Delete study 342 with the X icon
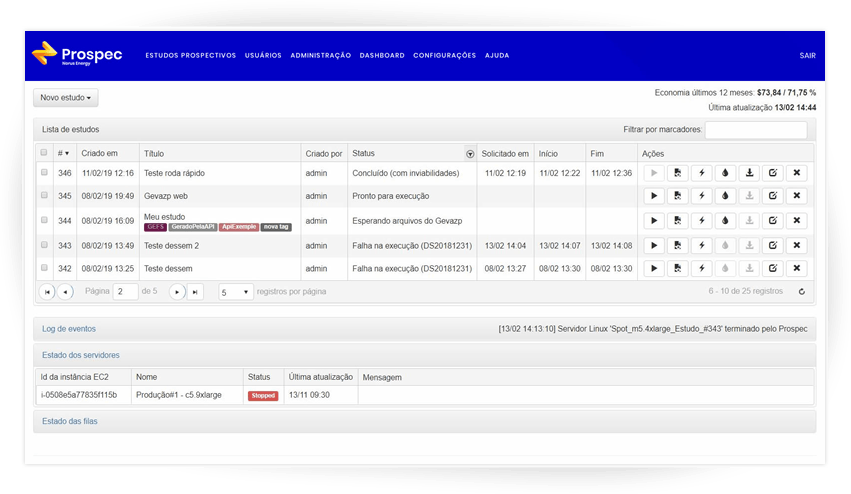 [797, 268]
